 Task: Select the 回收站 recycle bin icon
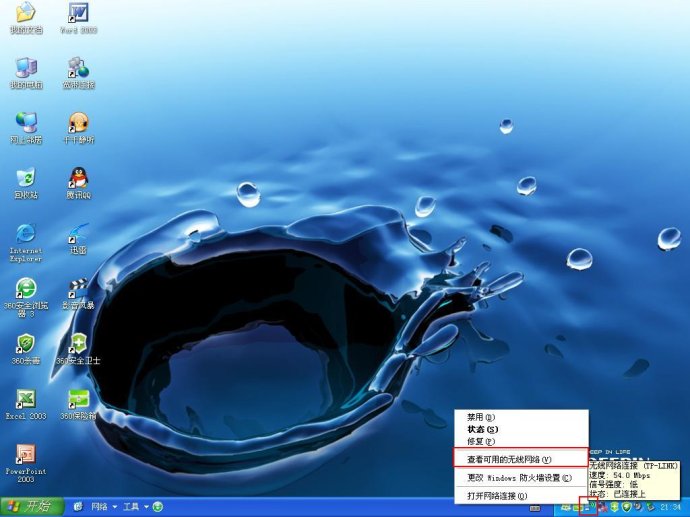(26, 183)
